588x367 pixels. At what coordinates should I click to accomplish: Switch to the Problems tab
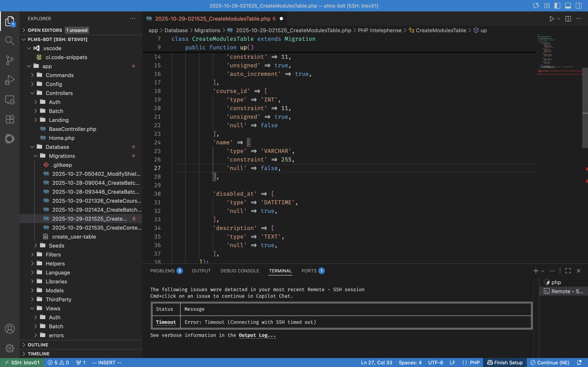tap(162, 271)
